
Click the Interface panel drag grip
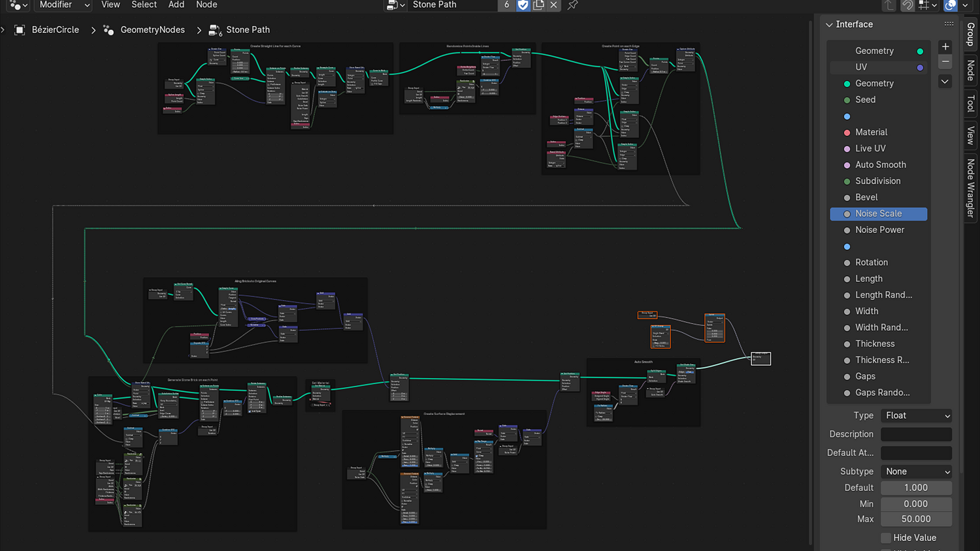pyautogui.click(x=949, y=24)
